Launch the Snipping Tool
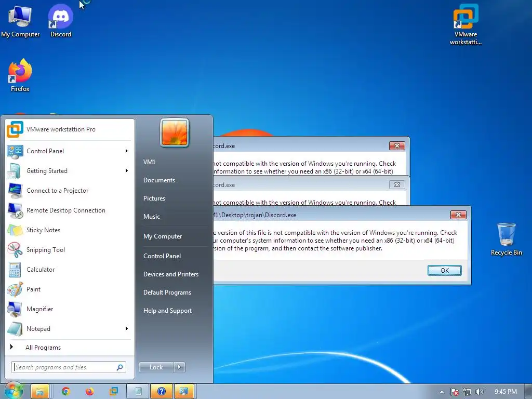 coord(69,250)
